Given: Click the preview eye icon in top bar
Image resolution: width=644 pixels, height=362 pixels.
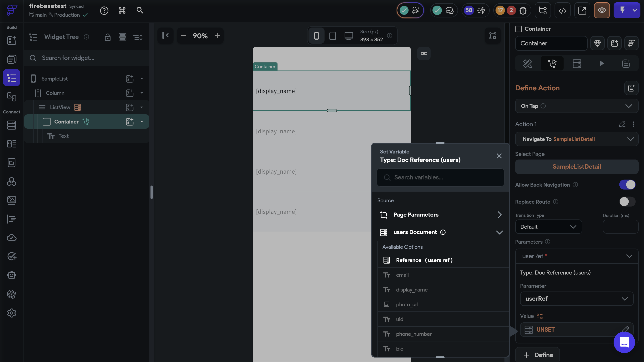Looking at the screenshot, I should click(x=602, y=10).
